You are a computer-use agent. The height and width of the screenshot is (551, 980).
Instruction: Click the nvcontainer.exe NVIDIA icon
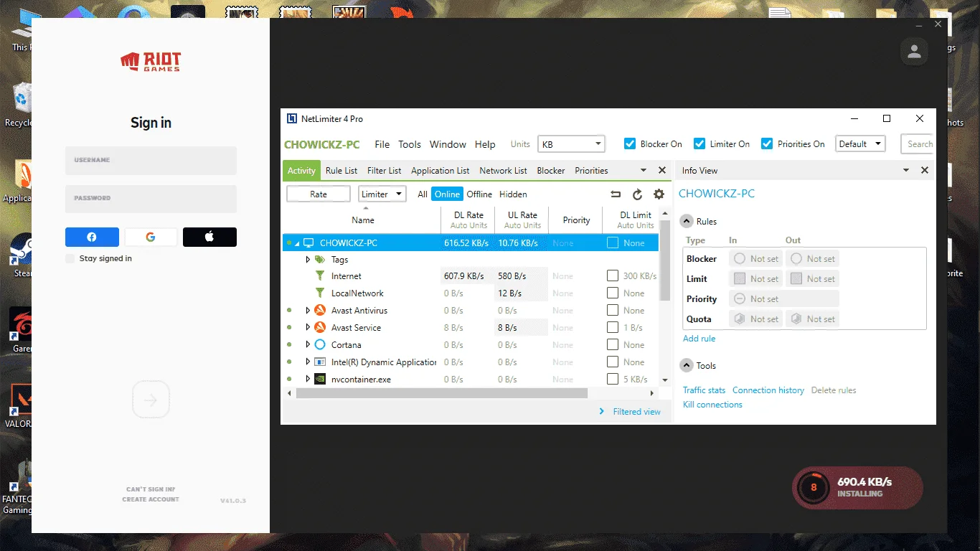click(320, 380)
